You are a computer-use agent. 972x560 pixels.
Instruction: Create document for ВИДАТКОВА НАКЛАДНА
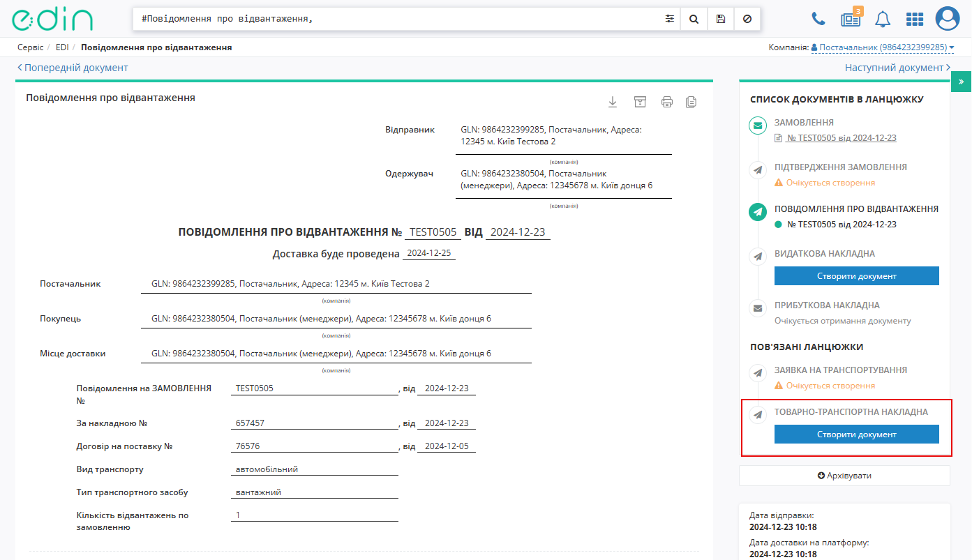(x=856, y=276)
